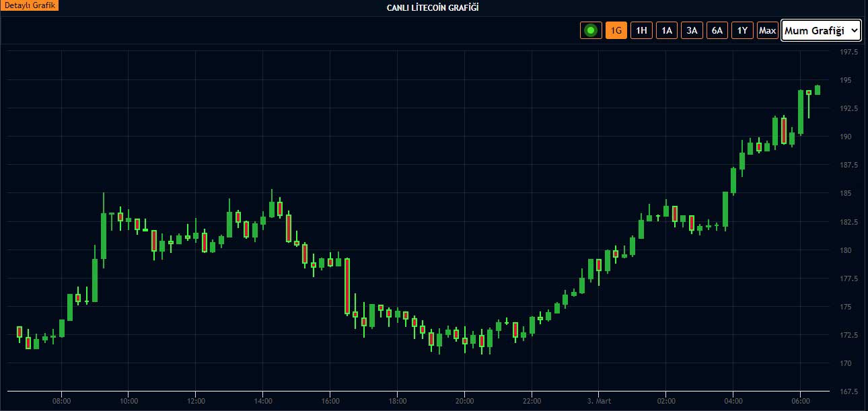The image size is (868, 411).
Task: Click the 195 price axis label
Action: [846, 80]
